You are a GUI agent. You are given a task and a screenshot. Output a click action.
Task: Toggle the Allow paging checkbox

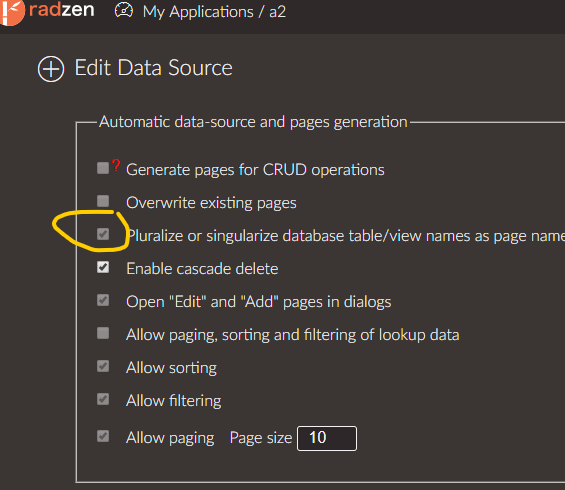tap(103, 436)
